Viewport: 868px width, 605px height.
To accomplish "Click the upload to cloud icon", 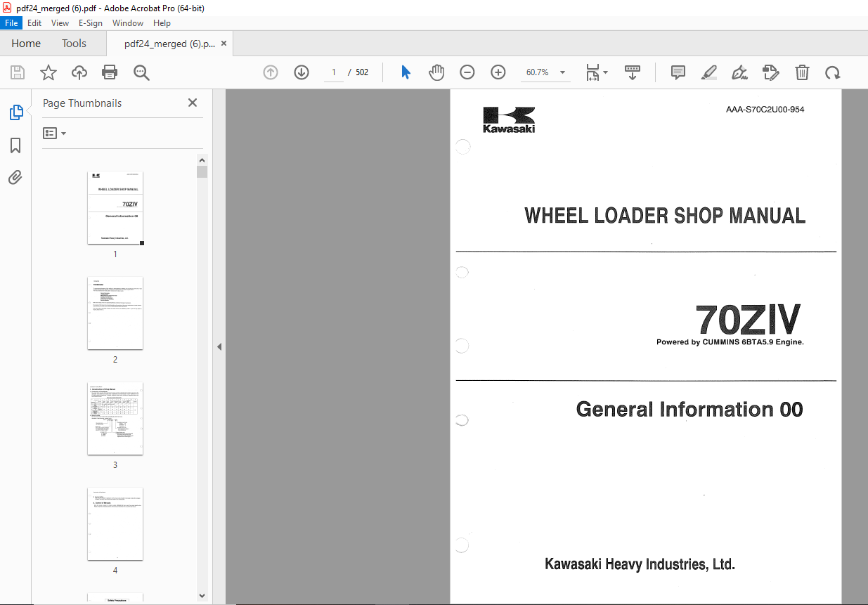I will [79, 72].
